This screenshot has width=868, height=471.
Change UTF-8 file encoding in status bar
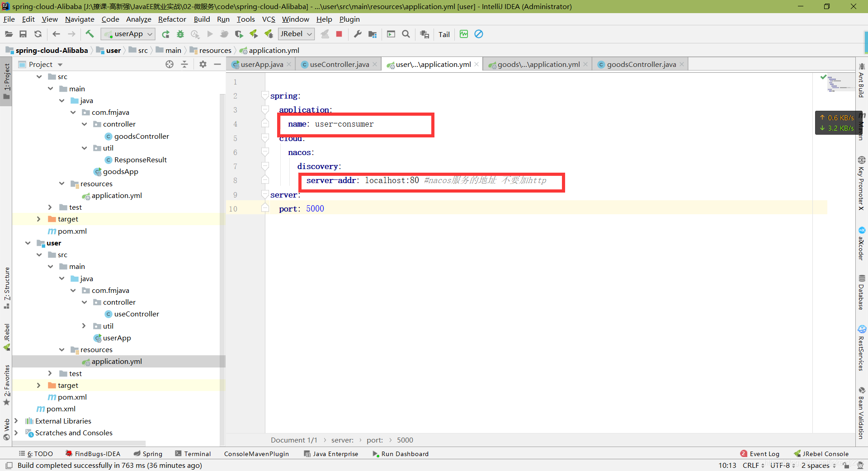(x=783, y=465)
